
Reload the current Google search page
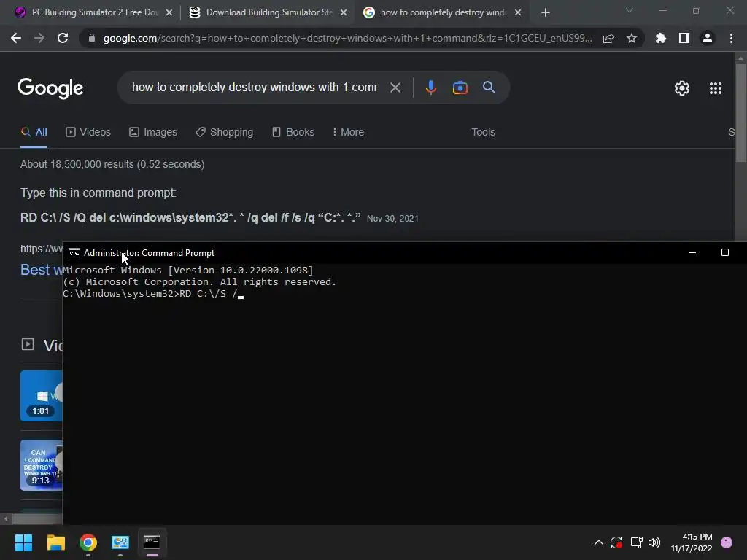[63, 38]
